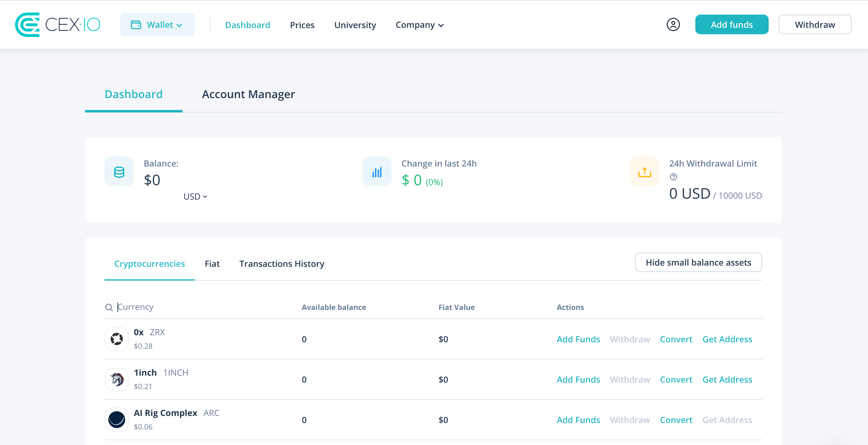
Task: Click the 0x ZRX coin icon
Action: click(x=116, y=339)
